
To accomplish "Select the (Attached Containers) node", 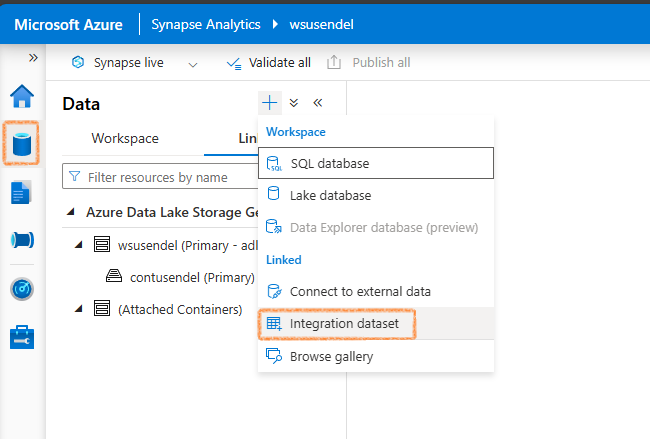I will [180, 310].
